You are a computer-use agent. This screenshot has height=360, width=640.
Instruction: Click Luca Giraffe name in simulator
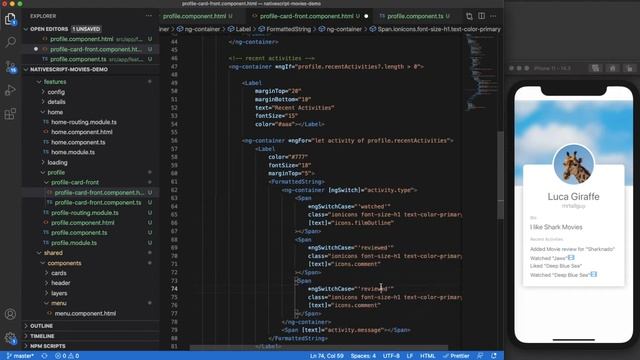(573, 197)
